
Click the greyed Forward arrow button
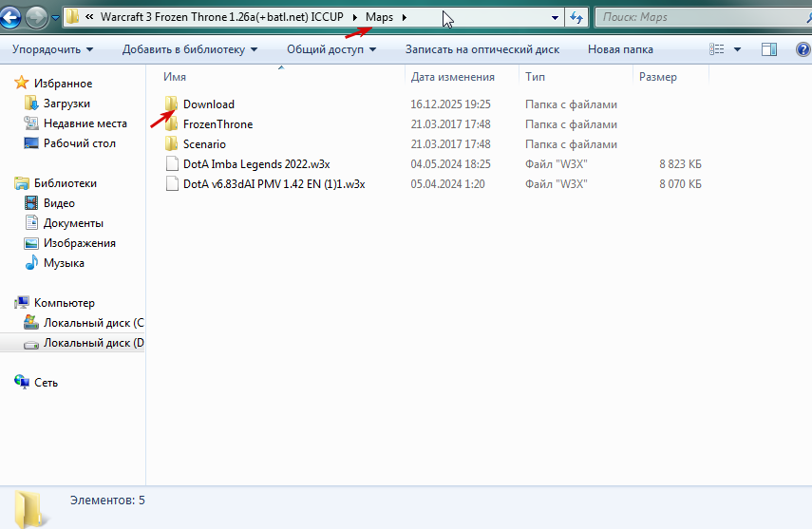[x=36, y=18]
